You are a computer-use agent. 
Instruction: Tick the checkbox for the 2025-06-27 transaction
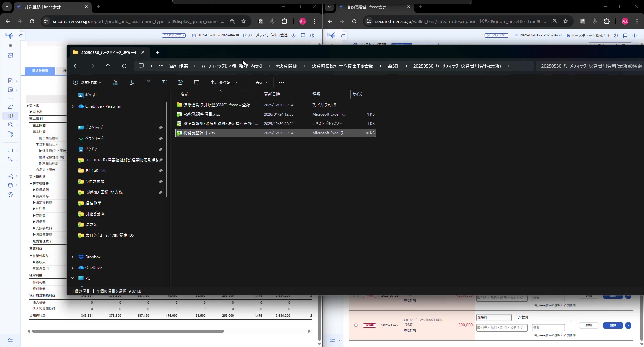356,325
